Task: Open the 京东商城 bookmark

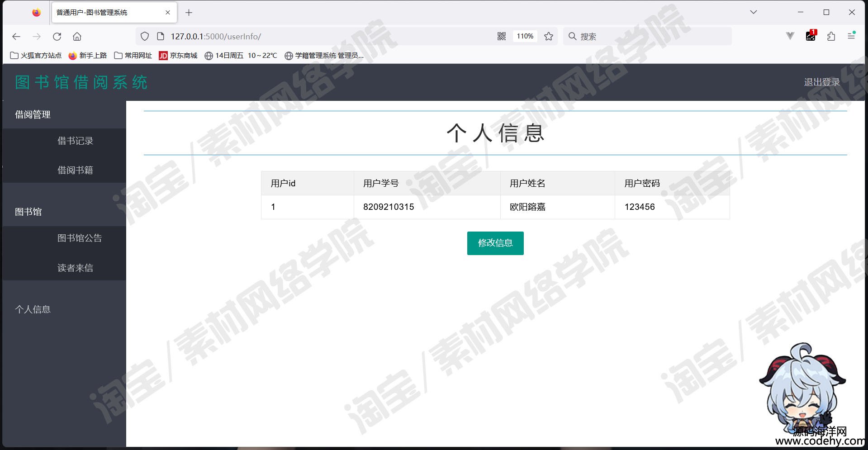Action: 178,56
